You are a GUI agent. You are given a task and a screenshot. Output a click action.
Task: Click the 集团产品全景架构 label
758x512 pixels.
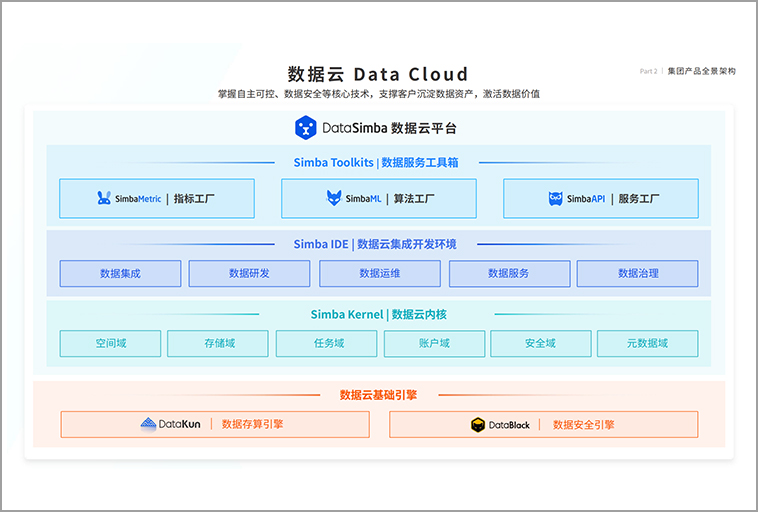point(702,71)
